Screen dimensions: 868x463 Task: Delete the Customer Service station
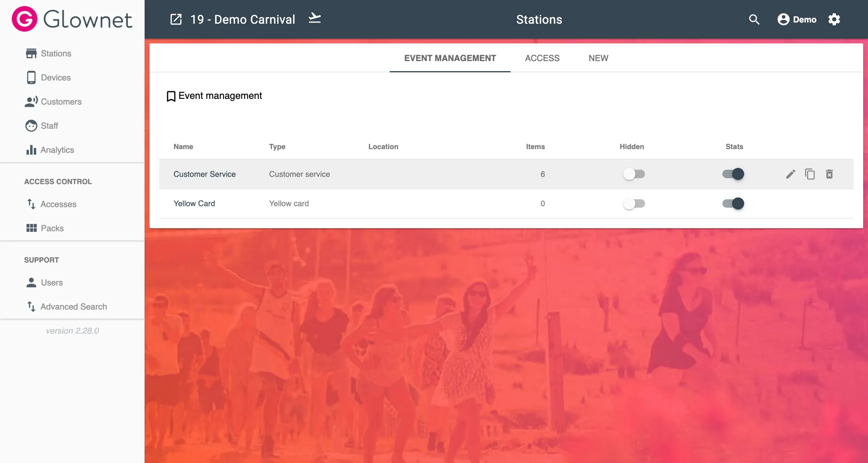pos(829,174)
